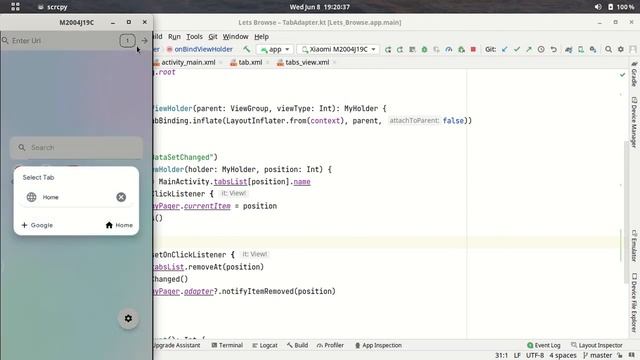Image resolution: width=640 pixels, height=360 pixels.
Task: Open the Ubuntu activities grid icon
Action: (x=15, y=7)
